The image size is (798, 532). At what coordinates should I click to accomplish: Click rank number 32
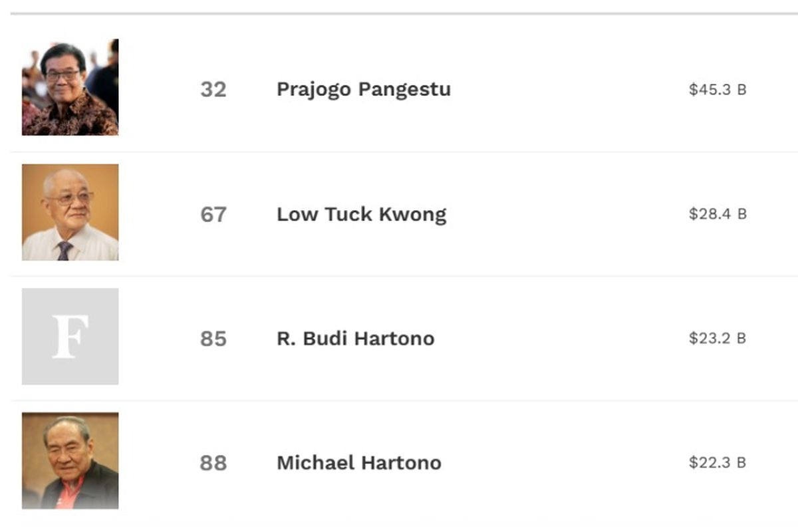pos(213,89)
